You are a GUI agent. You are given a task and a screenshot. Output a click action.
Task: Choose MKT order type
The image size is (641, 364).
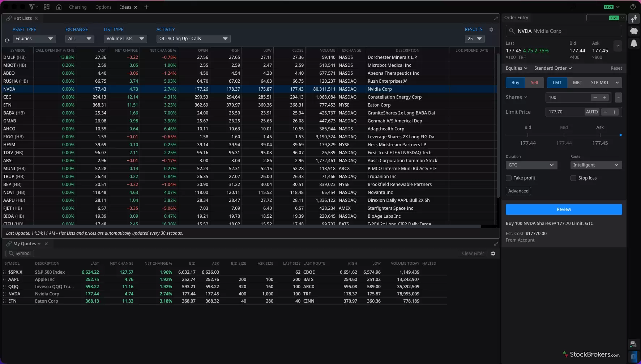coord(577,83)
